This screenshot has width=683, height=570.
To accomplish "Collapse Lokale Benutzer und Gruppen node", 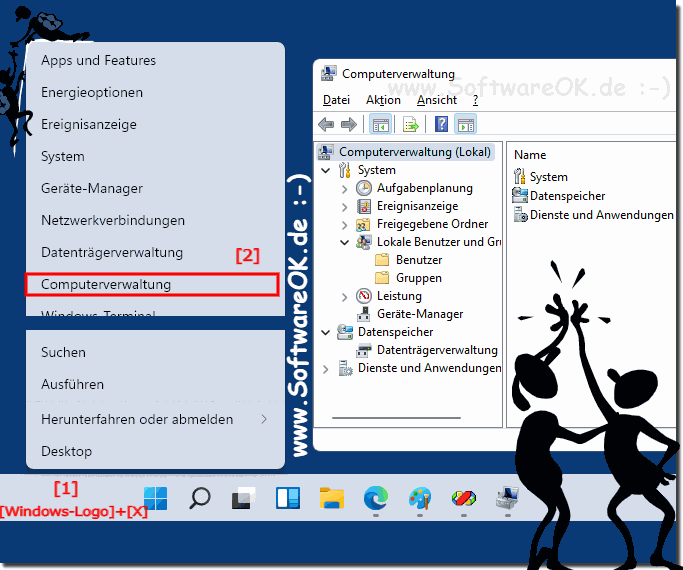I will tap(345, 243).
